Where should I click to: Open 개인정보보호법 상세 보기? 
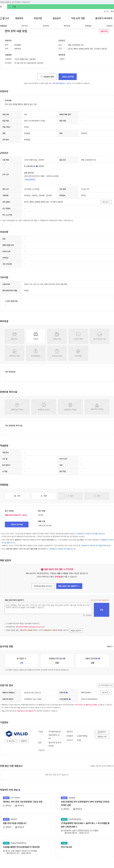point(43,586)
